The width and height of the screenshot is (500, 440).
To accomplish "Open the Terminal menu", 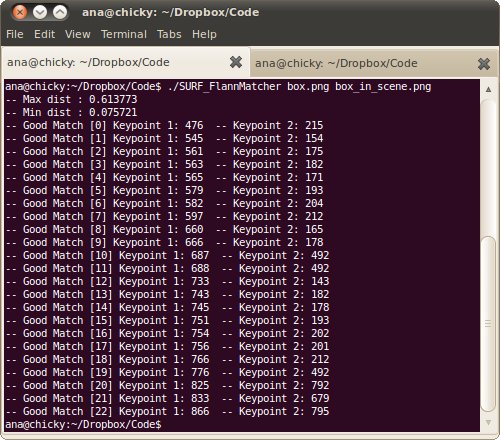I will tap(124, 34).
